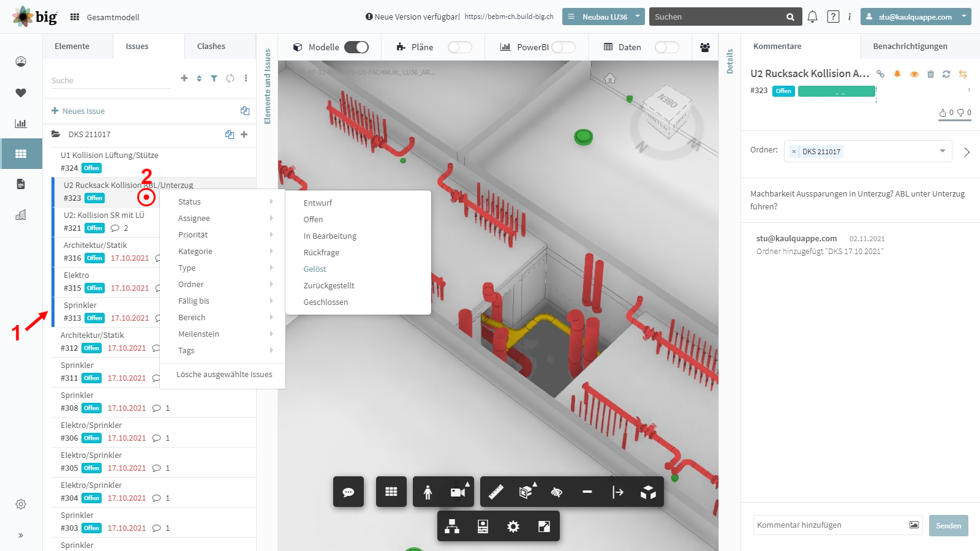This screenshot has width=980, height=551.
Task: Focus the Suche field in issues panel
Action: 111,80
